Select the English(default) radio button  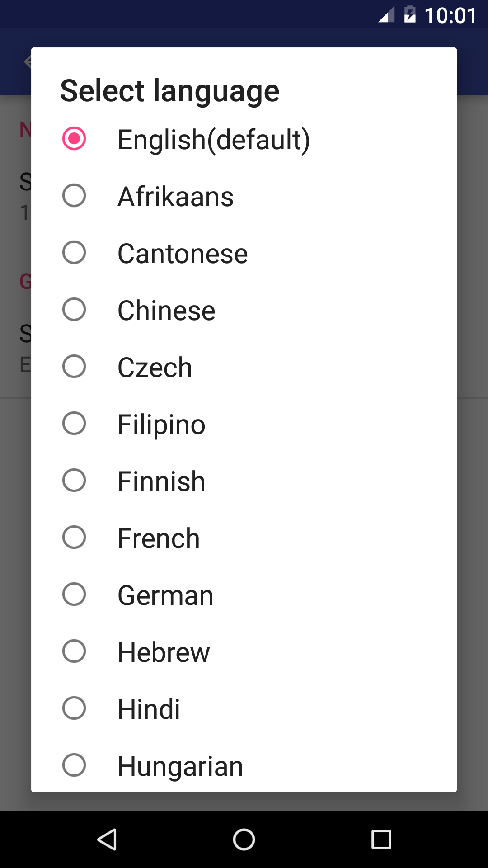coord(74,138)
